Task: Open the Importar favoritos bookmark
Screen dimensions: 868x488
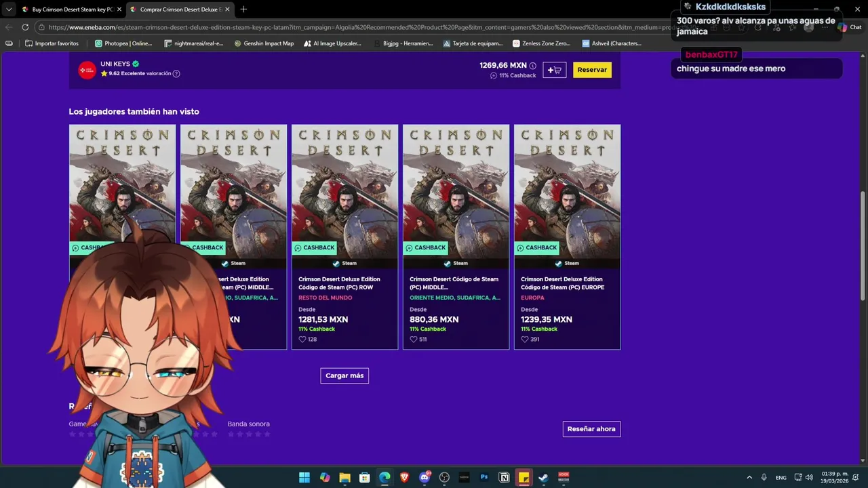Action: point(52,43)
